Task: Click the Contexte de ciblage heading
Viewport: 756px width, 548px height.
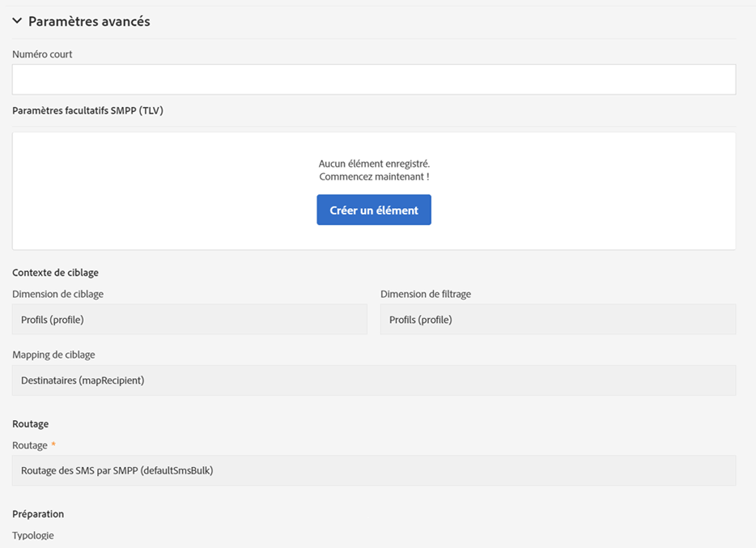Action: point(55,273)
